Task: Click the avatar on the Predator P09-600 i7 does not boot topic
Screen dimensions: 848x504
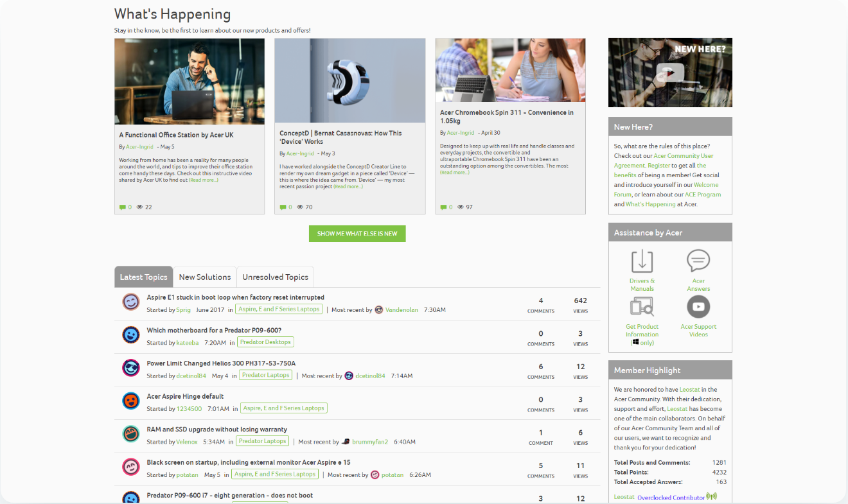Action: pyautogui.click(x=131, y=498)
